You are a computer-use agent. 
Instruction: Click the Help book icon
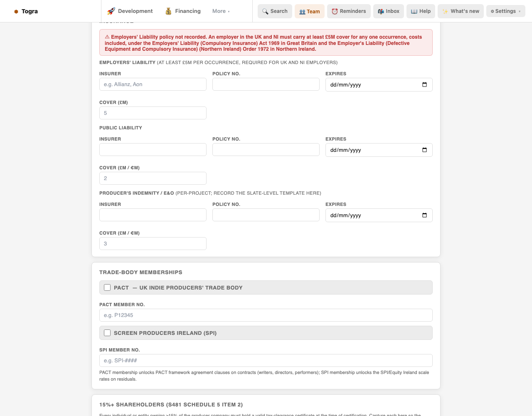tap(414, 11)
